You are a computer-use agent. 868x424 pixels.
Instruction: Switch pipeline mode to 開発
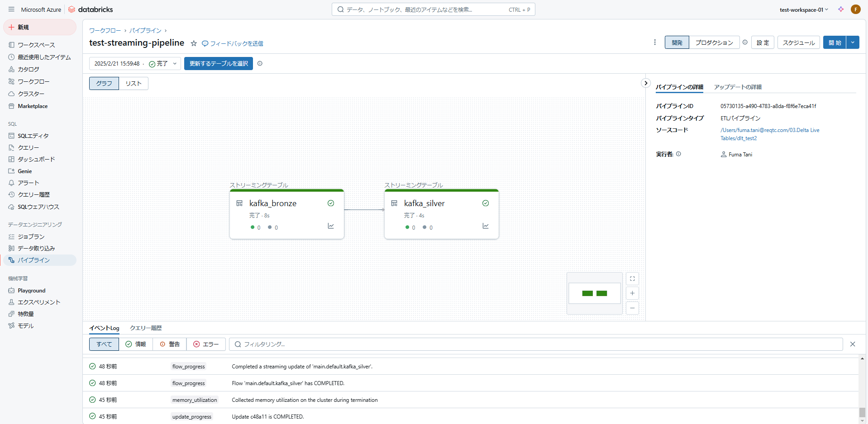pos(677,42)
